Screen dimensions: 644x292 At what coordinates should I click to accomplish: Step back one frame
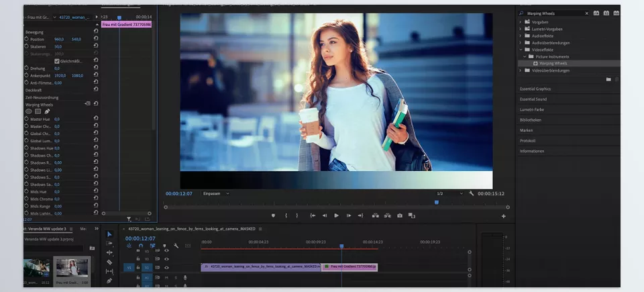[x=325, y=215]
